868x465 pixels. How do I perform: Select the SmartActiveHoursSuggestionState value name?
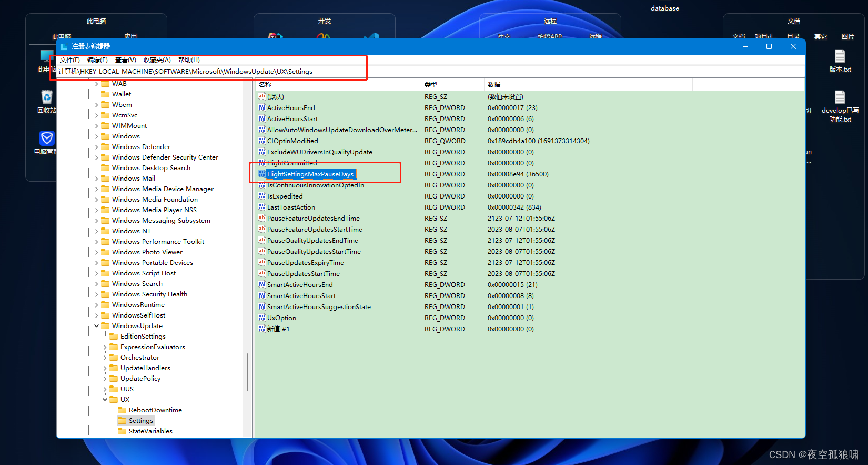coord(319,306)
